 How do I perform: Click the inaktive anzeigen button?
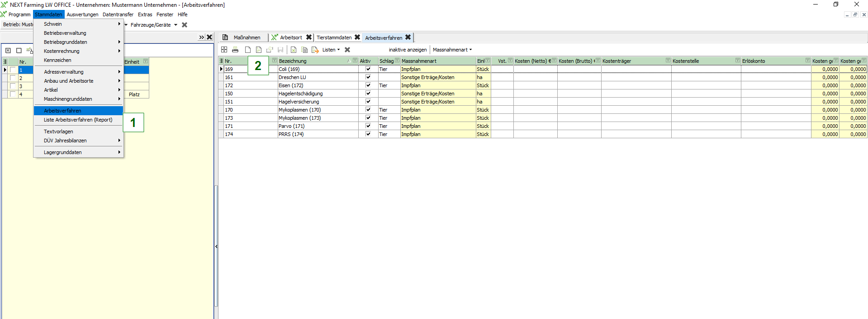(x=407, y=50)
